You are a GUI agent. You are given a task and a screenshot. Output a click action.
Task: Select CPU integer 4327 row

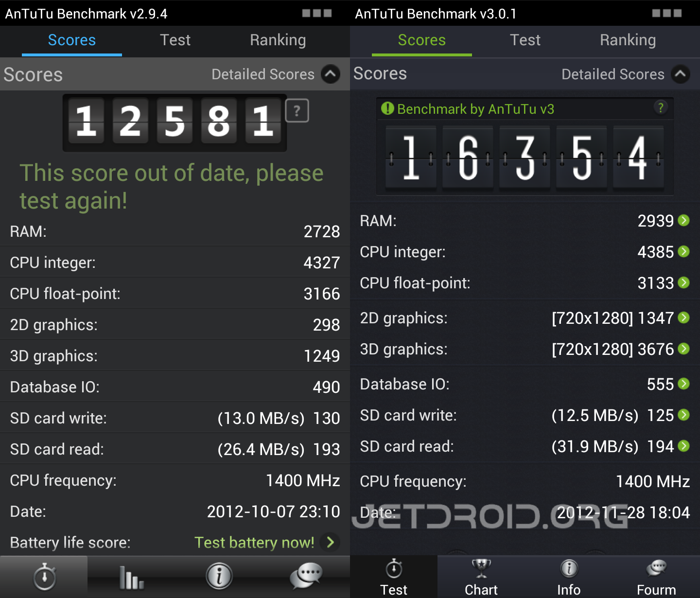coord(175,263)
